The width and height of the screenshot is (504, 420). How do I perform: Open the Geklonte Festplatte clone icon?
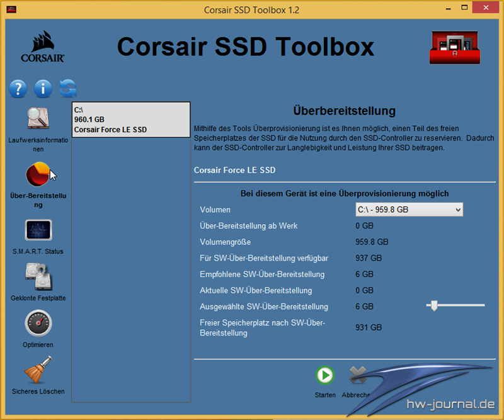[38, 276]
